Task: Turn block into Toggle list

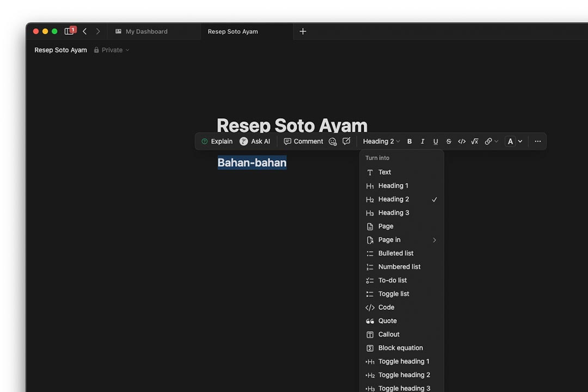Action: tap(402, 293)
